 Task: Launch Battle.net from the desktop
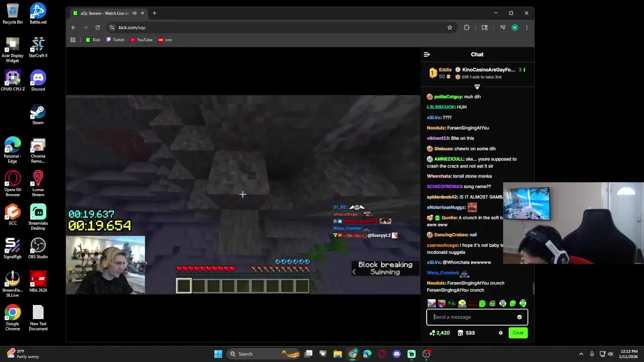38,14
